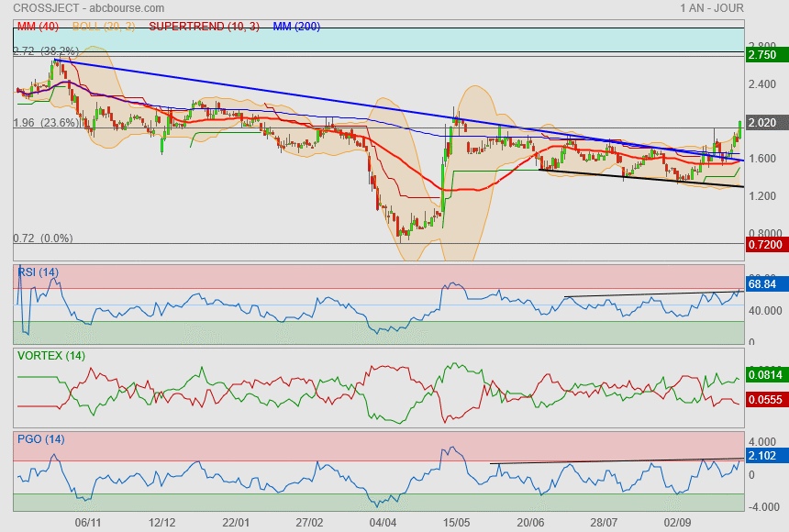Click the blue MM (200) legend label
The height and width of the screenshot is (532, 789).
296,27
